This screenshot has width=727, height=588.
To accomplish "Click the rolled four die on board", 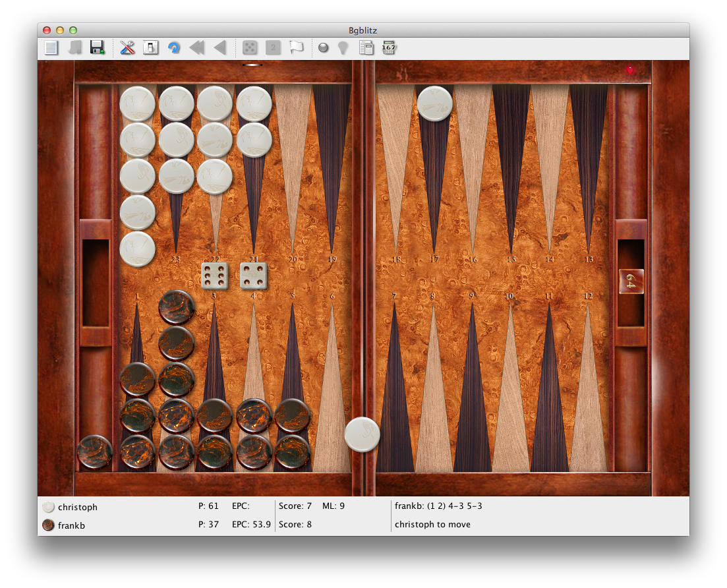I will (254, 276).
